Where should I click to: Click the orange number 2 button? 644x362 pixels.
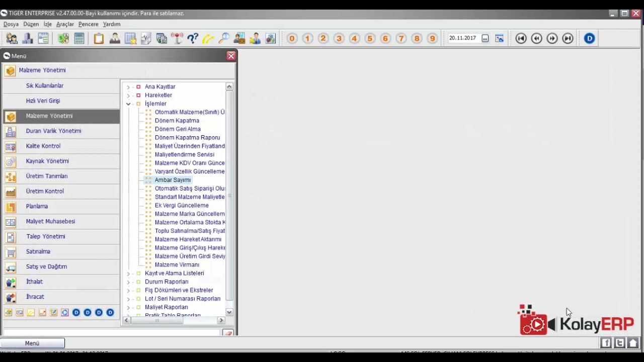tap(323, 38)
